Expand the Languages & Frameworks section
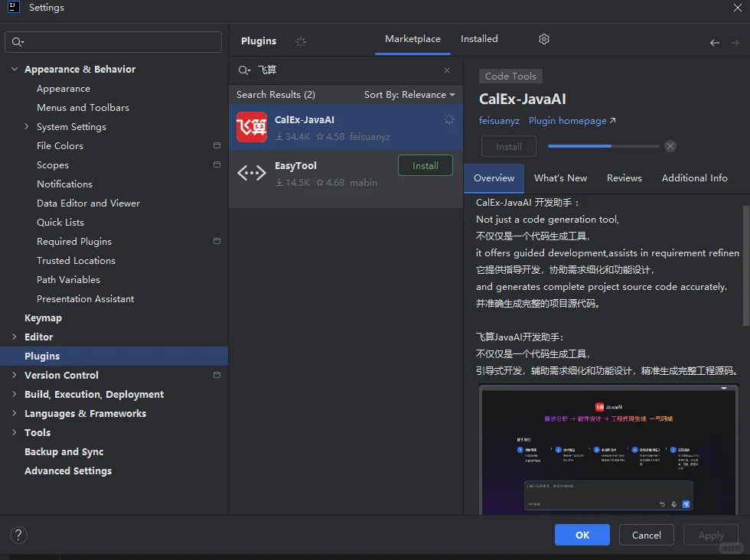This screenshot has width=750, height=560. [x=15, y=413]
